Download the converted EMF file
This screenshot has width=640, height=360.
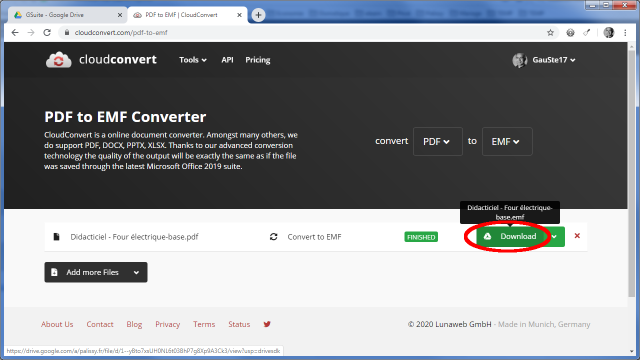coord(511,236)
